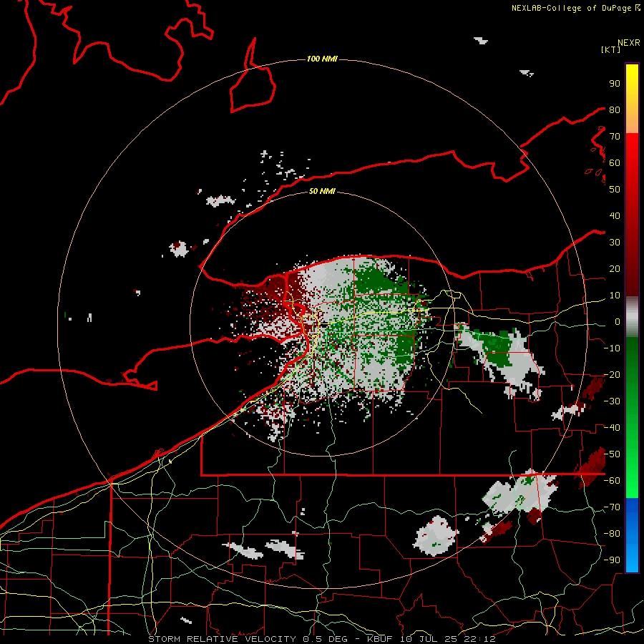Click the positive 60 knot scale label

615,163
